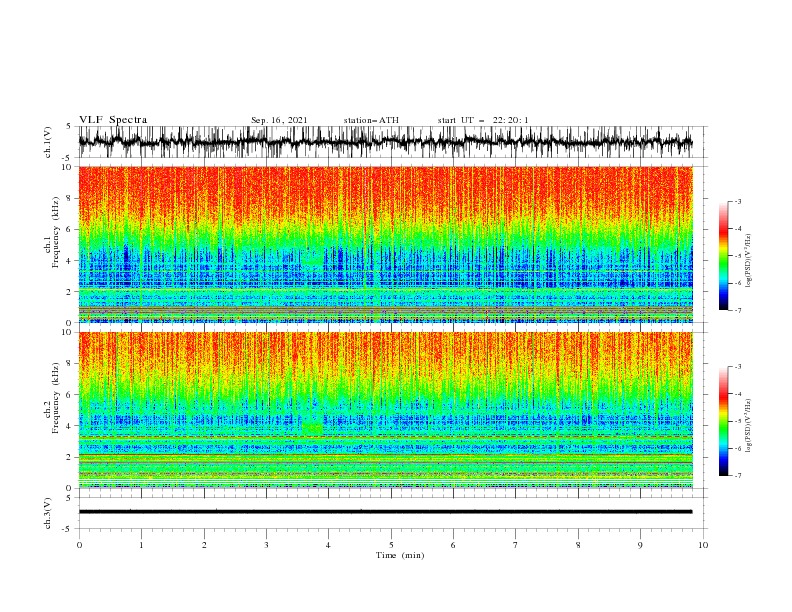Screen dimensions: 792x612
Task: Click the "-4" tick on the lower colorbar
Action: 738,394
